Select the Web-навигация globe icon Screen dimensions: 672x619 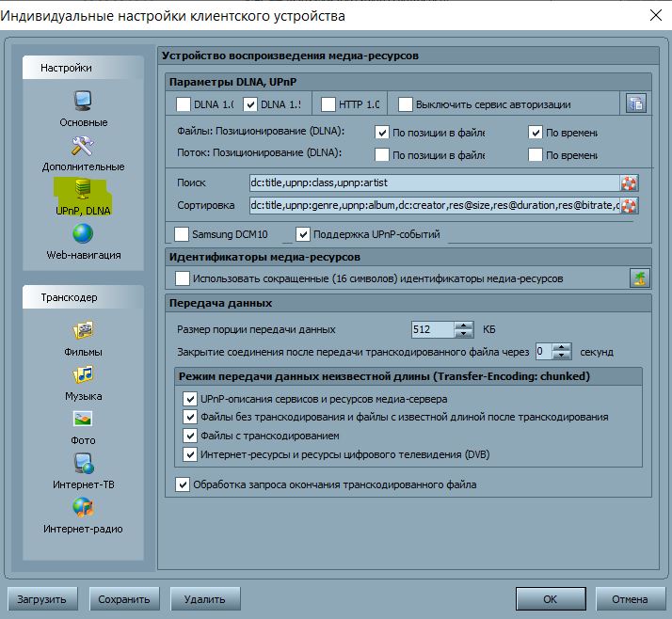pyautogui.click(x=83, y=234)
